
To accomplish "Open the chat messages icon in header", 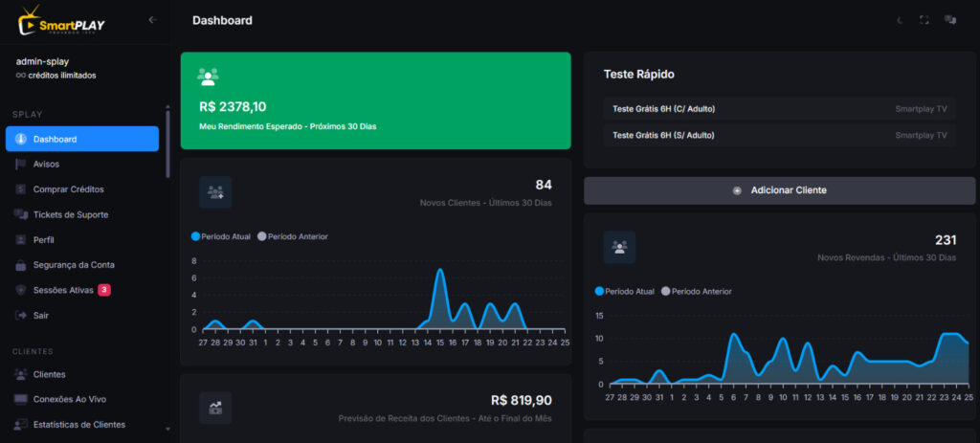I will point(950,20).
